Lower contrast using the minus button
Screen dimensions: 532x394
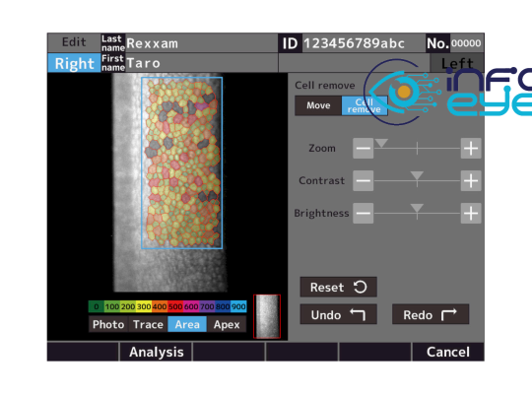tap(363, 180)
